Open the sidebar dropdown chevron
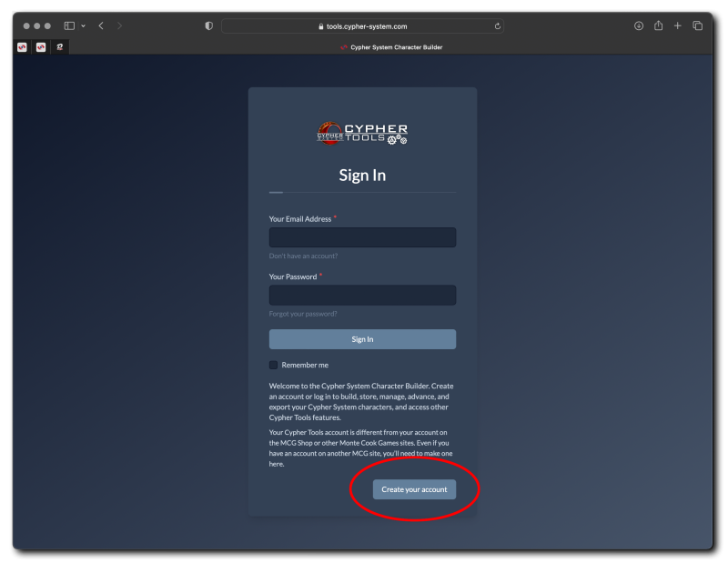728x563 pixels. [x=83, y=25]
